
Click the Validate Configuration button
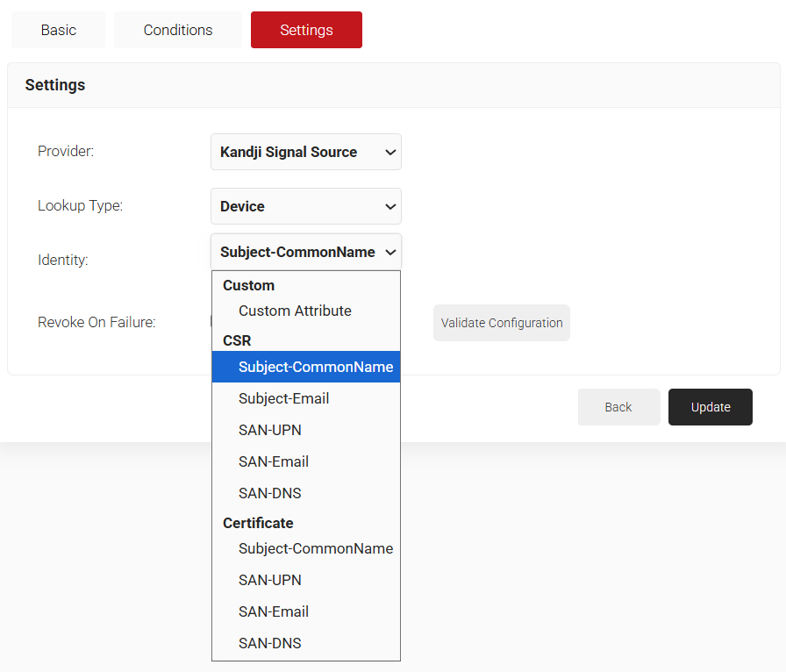click(x=501, y=323)
